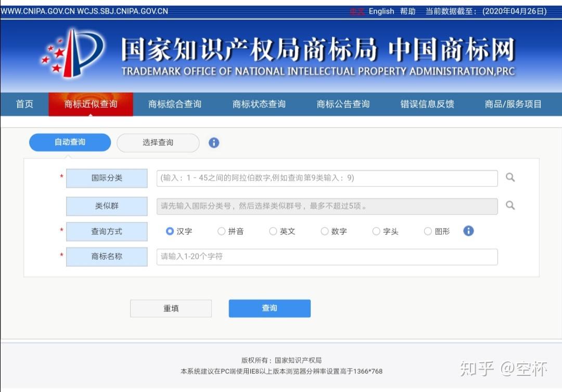562x392 pixels.
Task: Go to 首页 navigation item
Action: [x=24, y=104]
